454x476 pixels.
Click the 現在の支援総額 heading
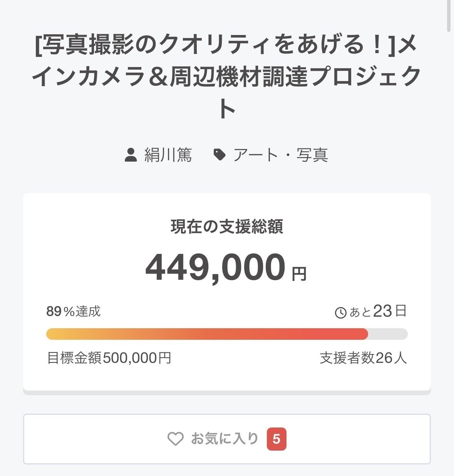click(x=227, y=226)
